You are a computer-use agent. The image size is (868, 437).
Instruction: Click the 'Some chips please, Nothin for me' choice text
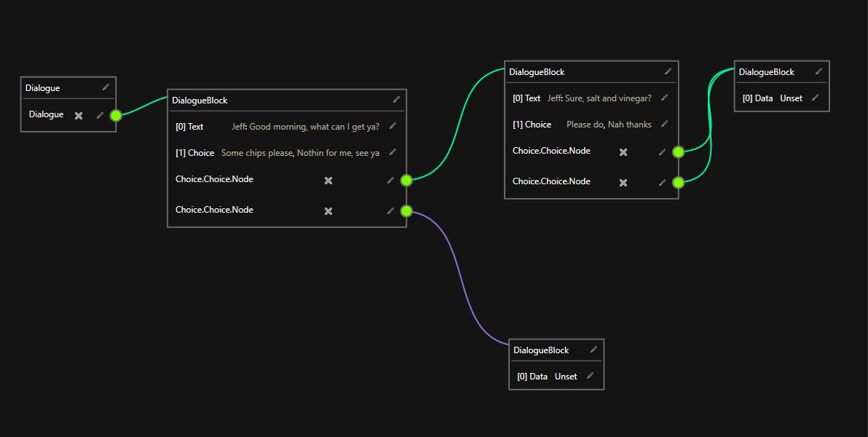[x=300, y=153]
